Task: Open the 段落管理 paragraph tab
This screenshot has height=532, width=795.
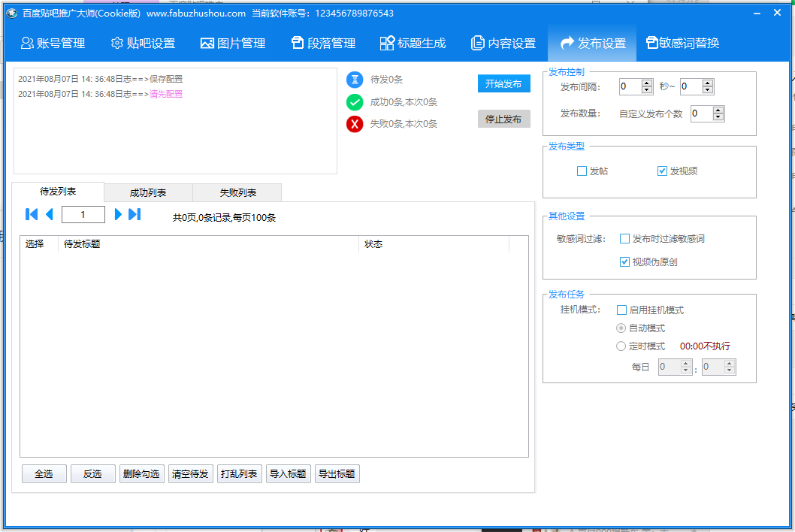Action: pyautogui.click(x=323, y=43)
